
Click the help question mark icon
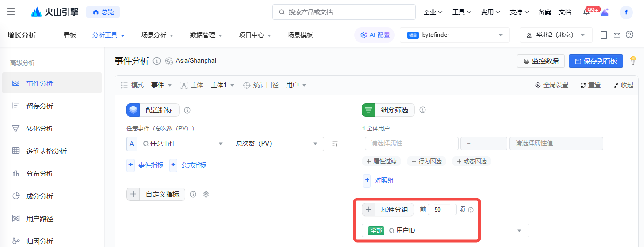click(630, 35)
